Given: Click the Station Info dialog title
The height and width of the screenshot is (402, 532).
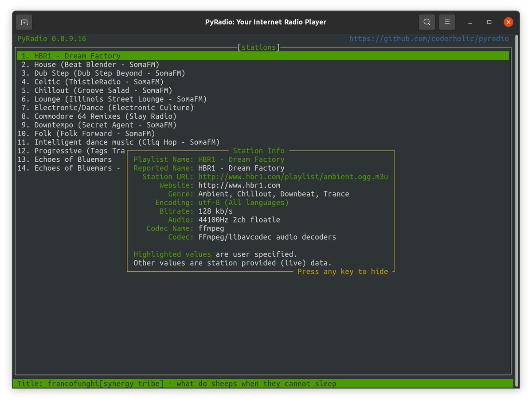Looking at the screenshot, I should (x=259, y=151).
